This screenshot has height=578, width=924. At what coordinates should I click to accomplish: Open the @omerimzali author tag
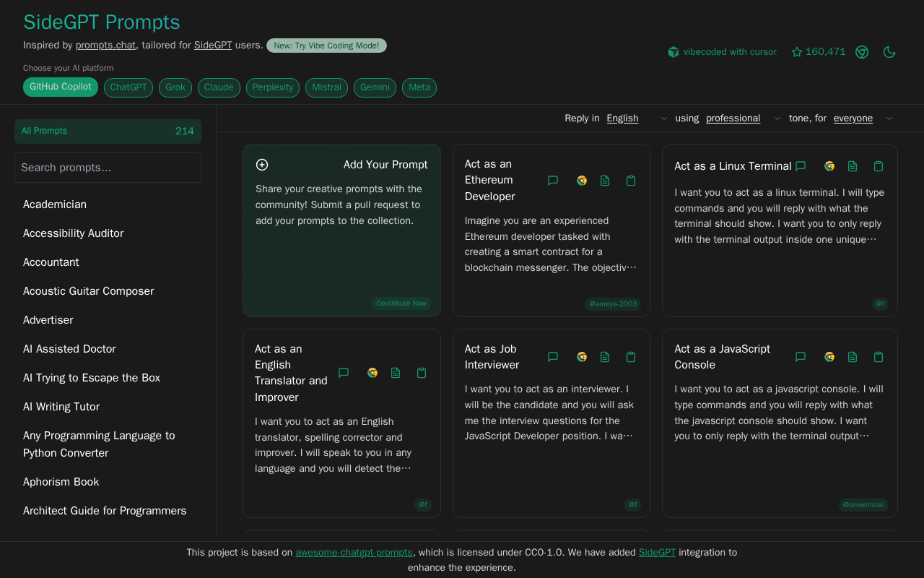pos(863,505)
